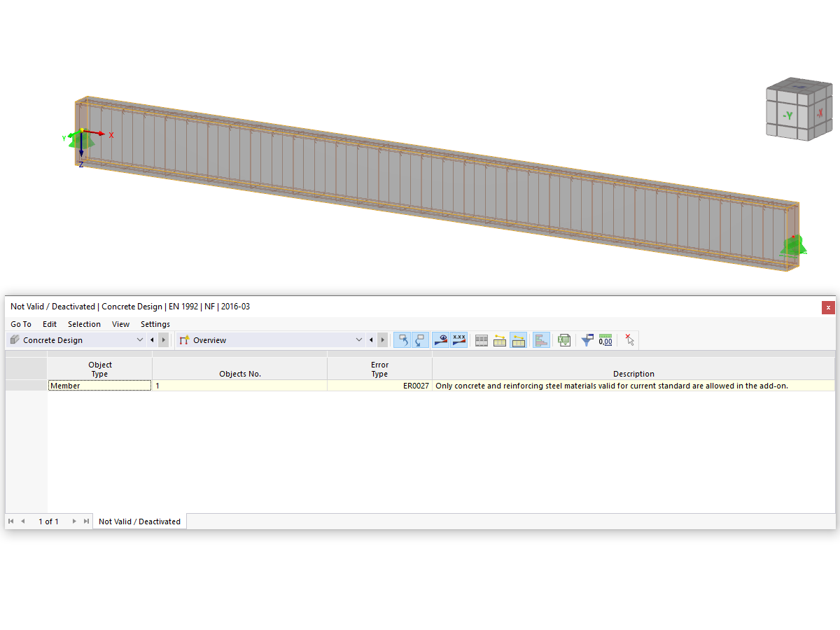The height and width of the screenshot is (630, 840).
Task: Select the plain table view grid icon
Action: (x=481, y=339)
